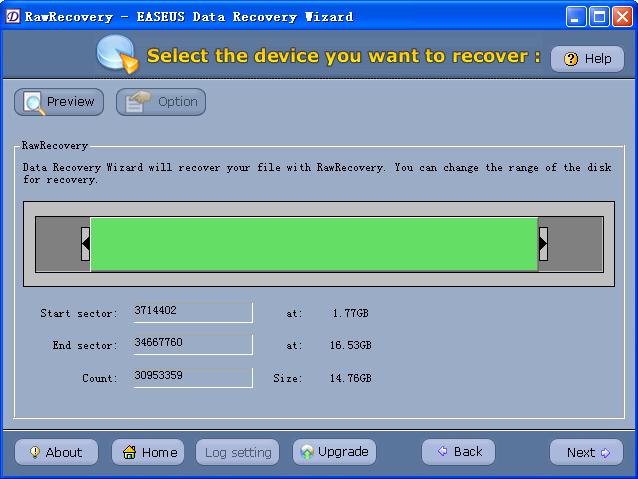This screenshot has width=638, height=479.
Task: Click the disk pie icon in header
Action: tap(118, 54)
